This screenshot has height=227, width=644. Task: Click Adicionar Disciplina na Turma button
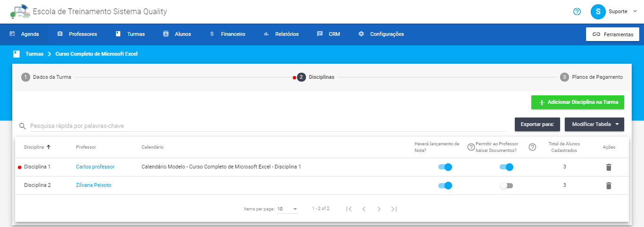pos(578,102)
